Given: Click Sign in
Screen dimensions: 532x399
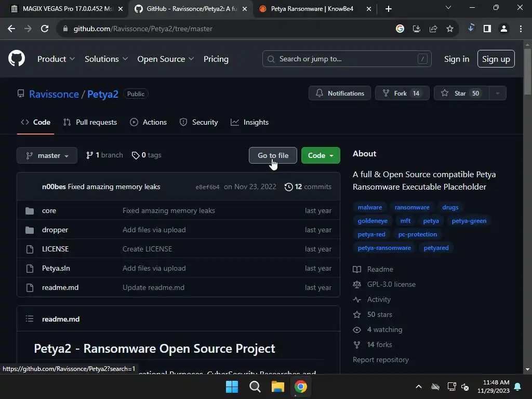Looking at the screenshot, I should [x=457, y=59].
